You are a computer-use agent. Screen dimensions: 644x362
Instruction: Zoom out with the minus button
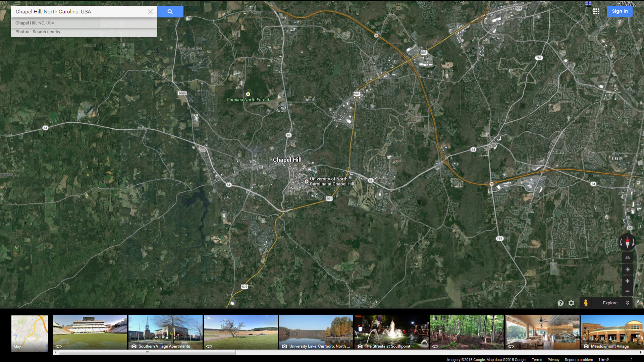627,291
